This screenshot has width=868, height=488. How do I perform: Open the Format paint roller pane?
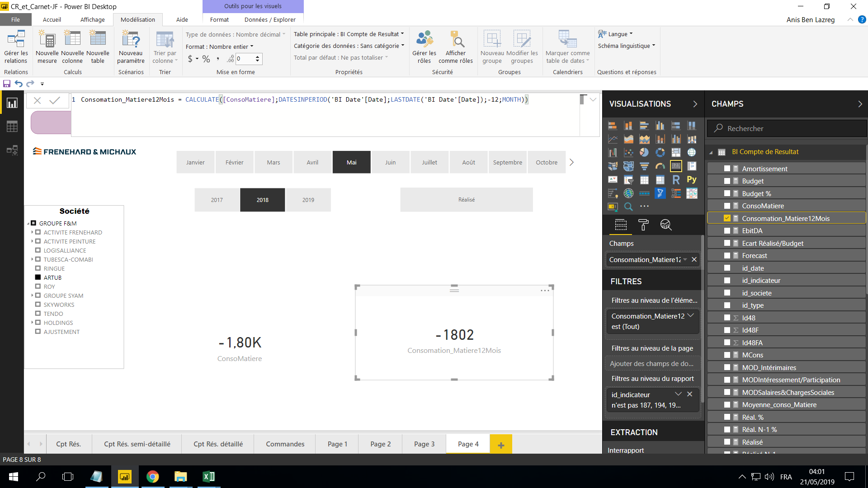[643, 225]
